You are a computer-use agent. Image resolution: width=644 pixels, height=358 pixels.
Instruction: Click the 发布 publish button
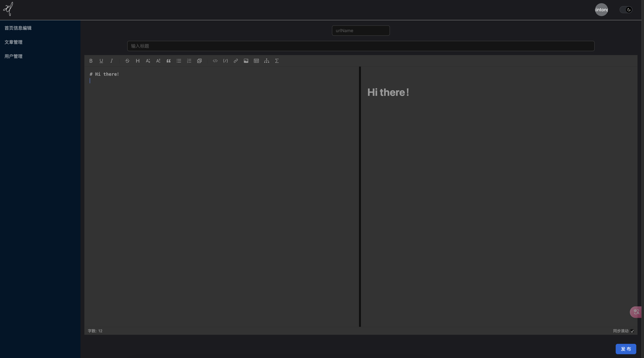click(626, 349)
